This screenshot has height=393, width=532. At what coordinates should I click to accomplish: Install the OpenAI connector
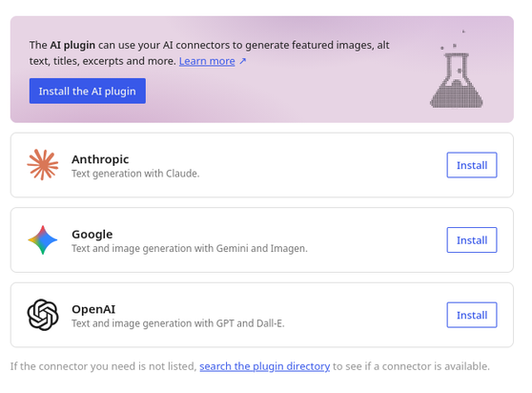tap(472, 315)
